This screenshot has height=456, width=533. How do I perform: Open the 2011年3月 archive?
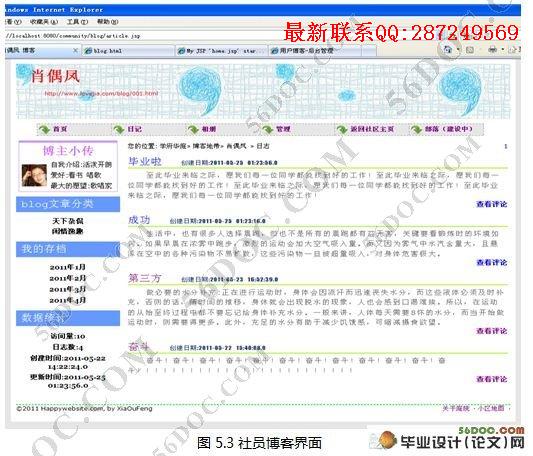[x=68, y=289]
